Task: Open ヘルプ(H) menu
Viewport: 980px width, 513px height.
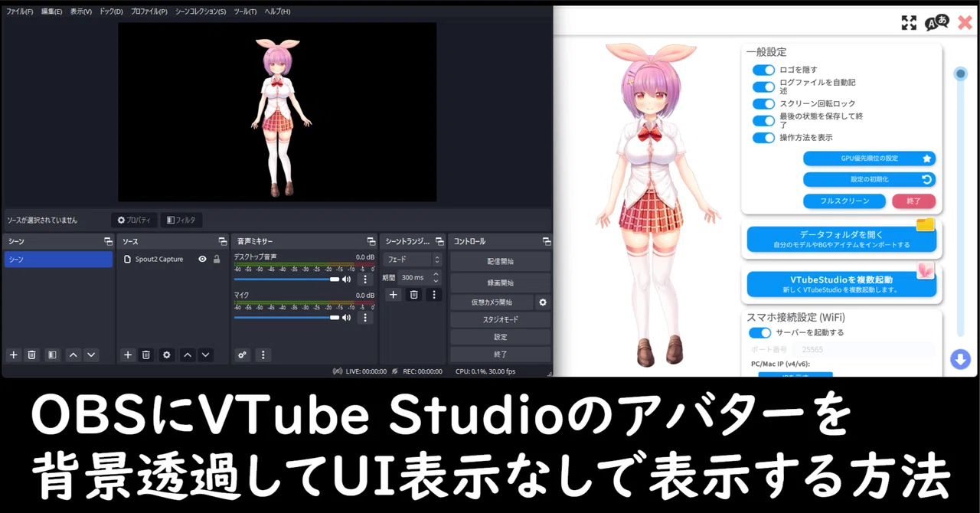Action: pyautogui.click(x=277, y=11)
